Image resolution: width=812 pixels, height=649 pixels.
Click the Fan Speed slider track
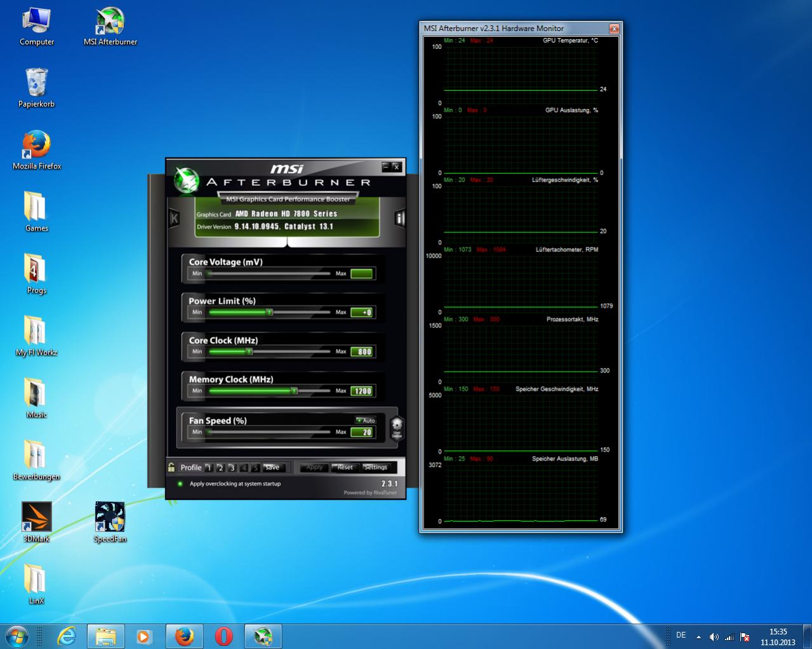[269, 432]
